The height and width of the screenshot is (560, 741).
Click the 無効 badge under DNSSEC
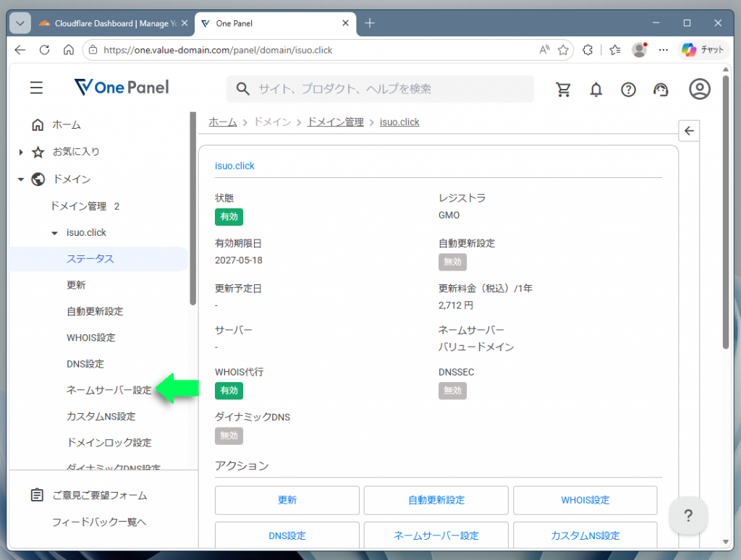tap(452, 391)
